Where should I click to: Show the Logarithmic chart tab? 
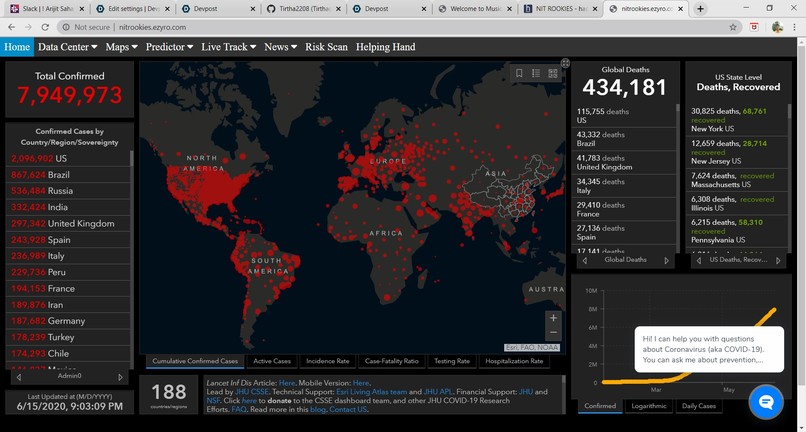click(x=649, y=406)
